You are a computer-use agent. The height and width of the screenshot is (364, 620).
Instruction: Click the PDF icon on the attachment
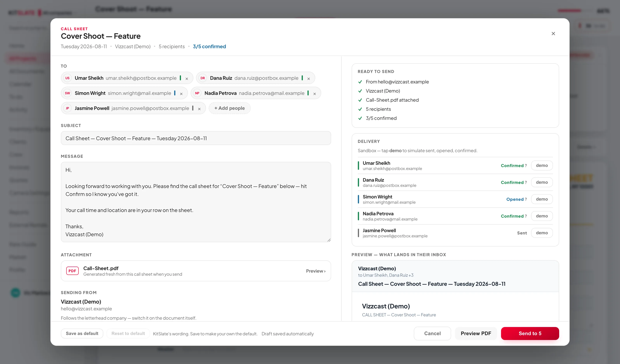coord(72,271)
